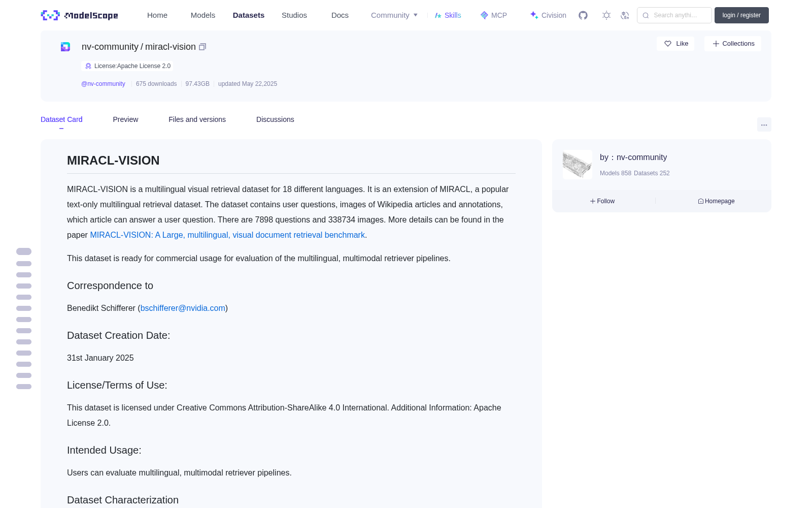Switch to the Files and versions tab
This screenshot has width=812, height=508.
[197, 119]
